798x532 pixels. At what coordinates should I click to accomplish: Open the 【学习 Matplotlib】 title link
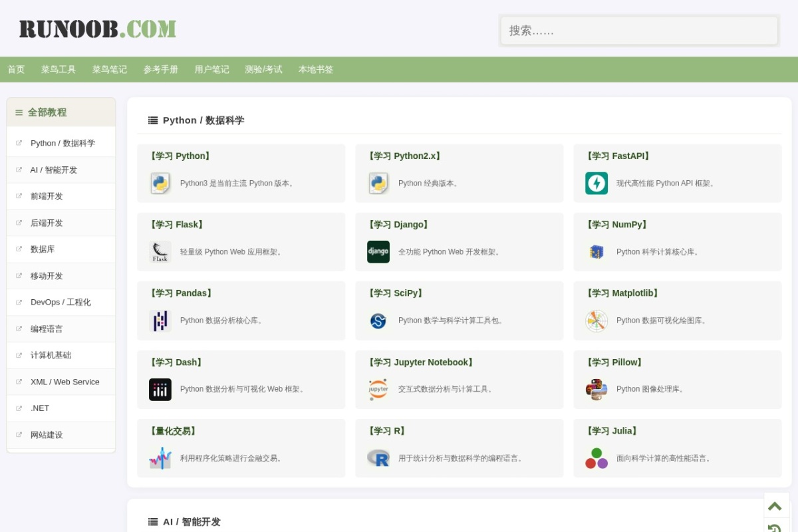click(x=622, y=293)
